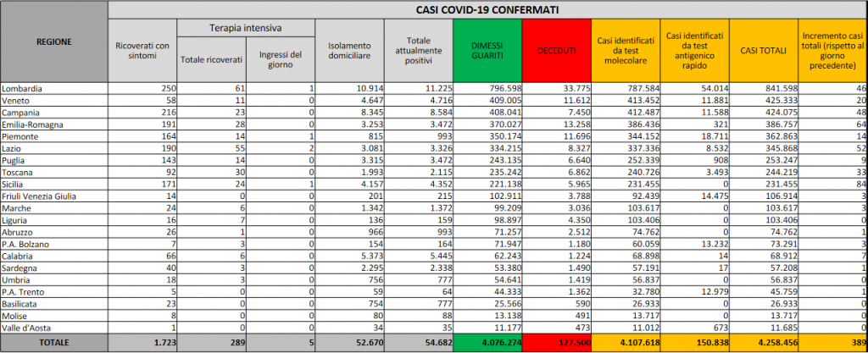
Task: Select the Incremento casi totali header
Action: [x=832, y=51]
